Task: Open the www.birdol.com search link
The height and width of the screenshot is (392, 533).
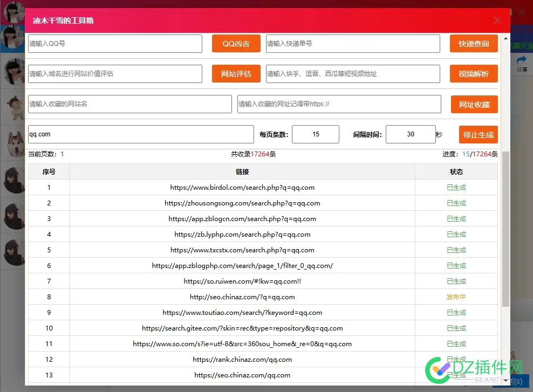Action: point(242,188)
